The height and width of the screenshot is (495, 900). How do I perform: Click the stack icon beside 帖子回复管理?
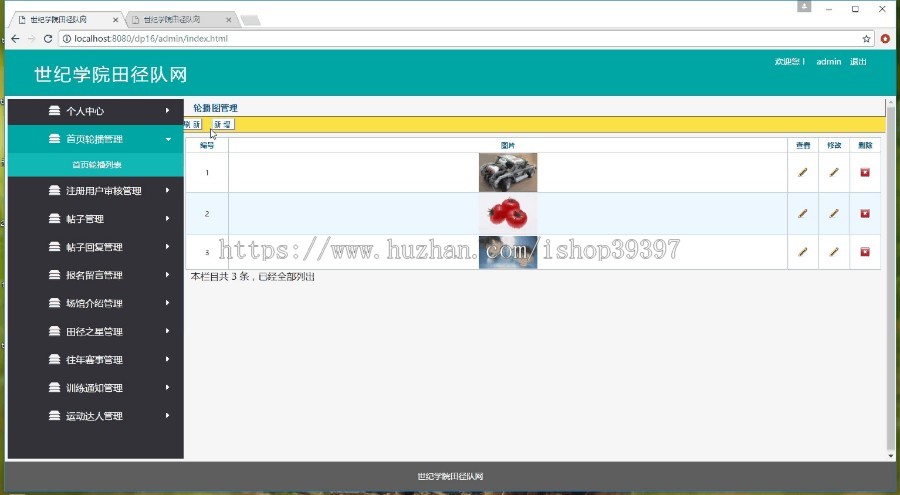[x=55, y=246]
